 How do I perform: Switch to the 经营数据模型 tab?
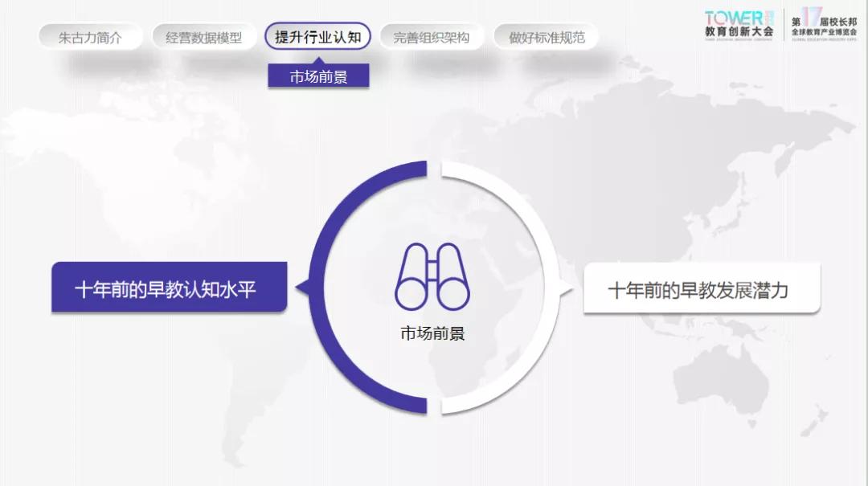203,37
